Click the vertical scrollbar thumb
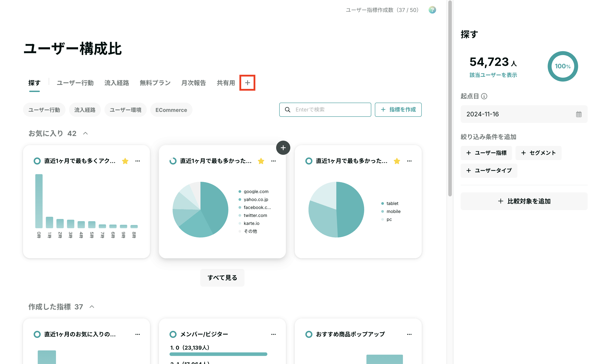Image resolution: width=593 pixels, height=364 pixels. click(x=450, y=99)
